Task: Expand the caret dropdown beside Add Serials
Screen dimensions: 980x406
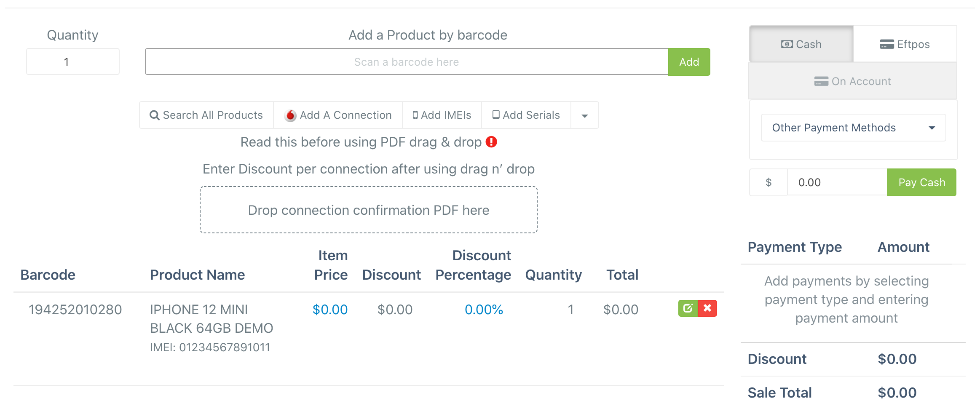Action: [585, 115]
